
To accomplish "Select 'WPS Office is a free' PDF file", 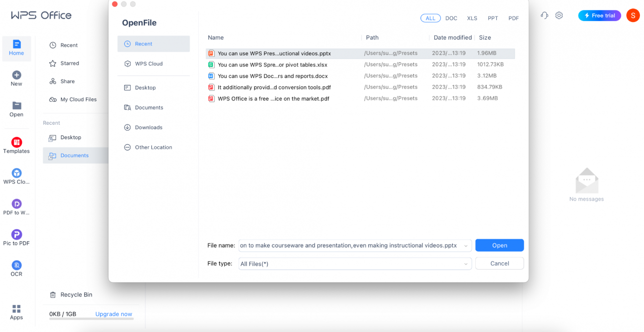I will coord(360,98).
